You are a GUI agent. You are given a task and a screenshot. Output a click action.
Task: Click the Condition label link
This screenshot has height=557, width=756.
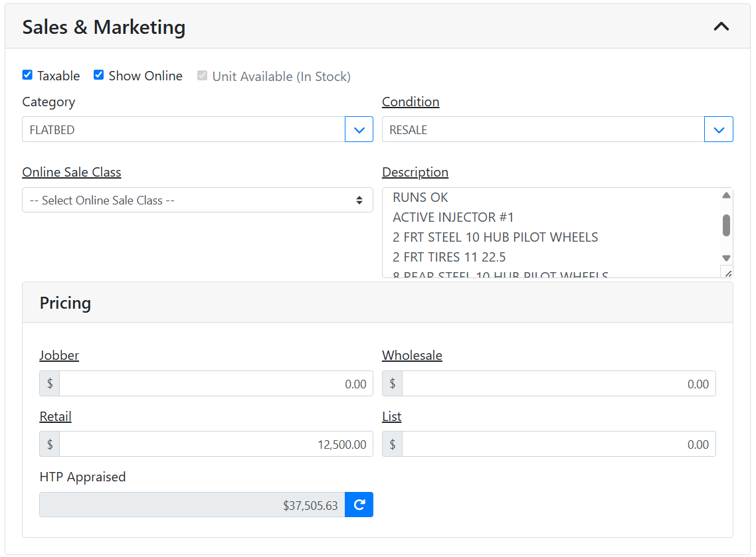[x=410, y=102]
